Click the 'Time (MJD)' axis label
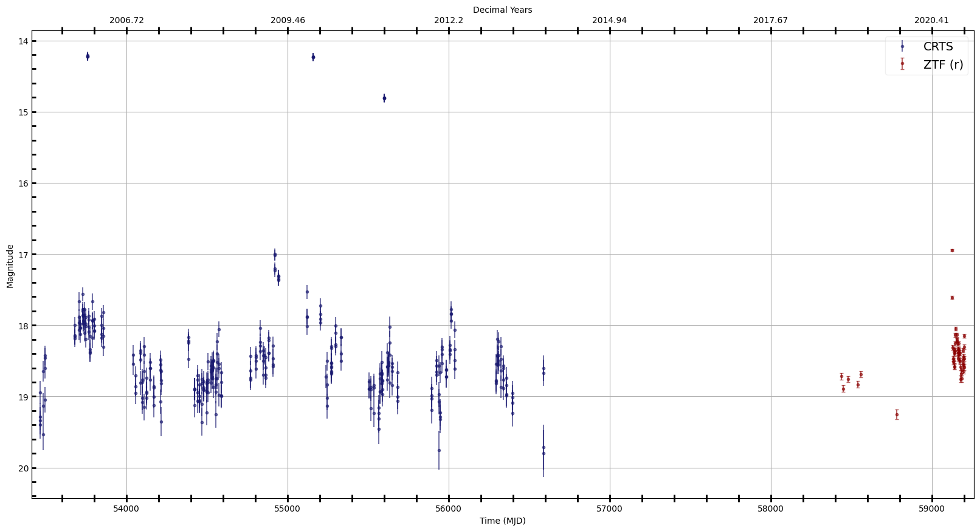 click(x=502, y=521)
